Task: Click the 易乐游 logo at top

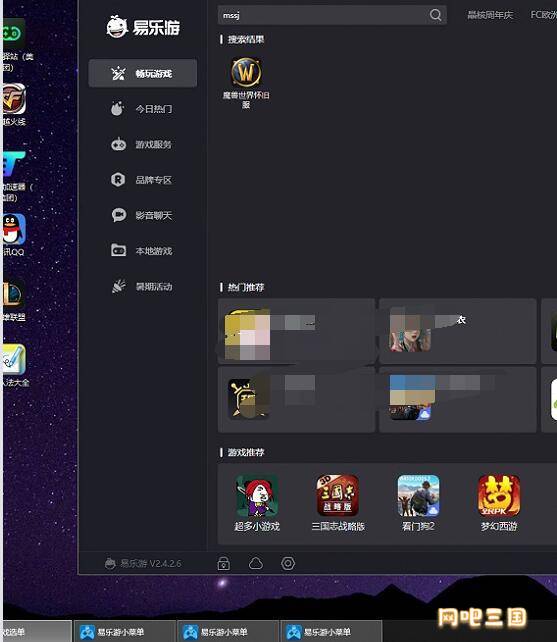Action: pyautogui.click(x=143, y=27)
